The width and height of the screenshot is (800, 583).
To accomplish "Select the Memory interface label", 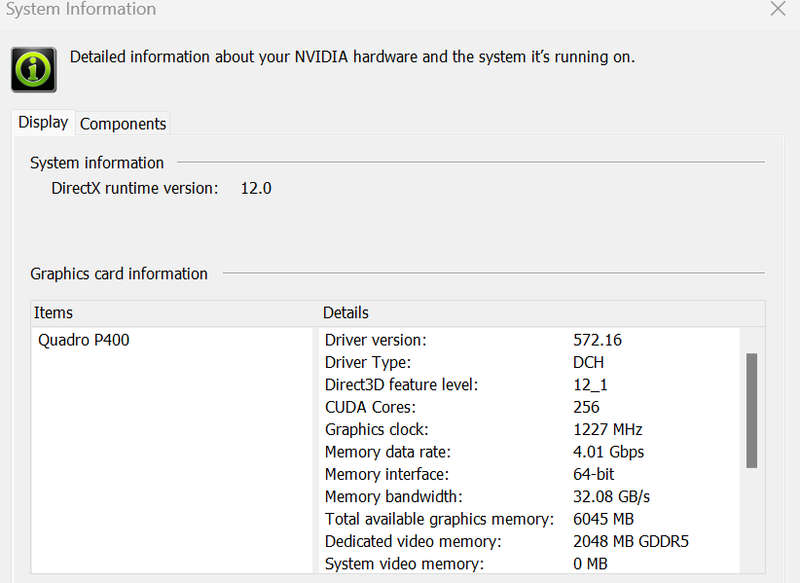I will pyautogui.click(x=387, y=474).
